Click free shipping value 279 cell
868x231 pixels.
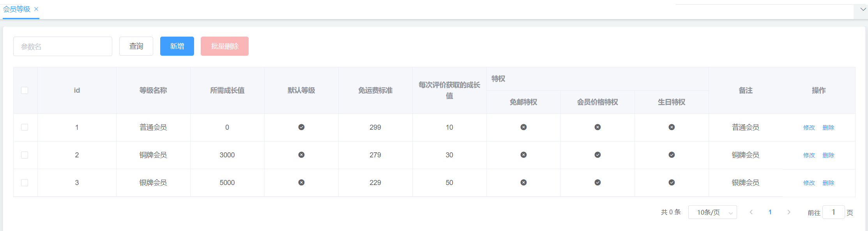coord(375,155)
